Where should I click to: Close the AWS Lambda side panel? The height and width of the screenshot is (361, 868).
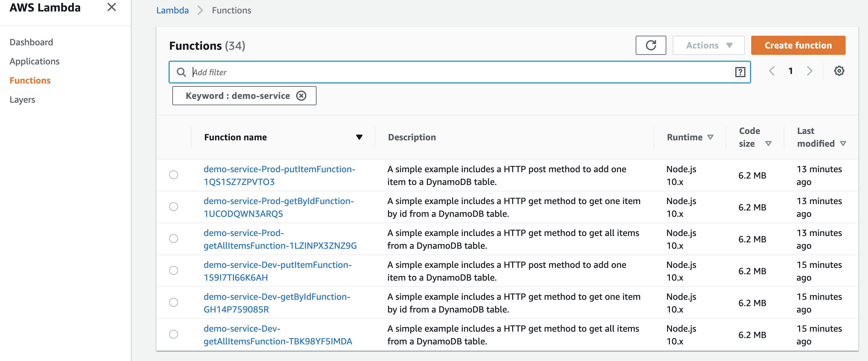[x=112, y=7]
